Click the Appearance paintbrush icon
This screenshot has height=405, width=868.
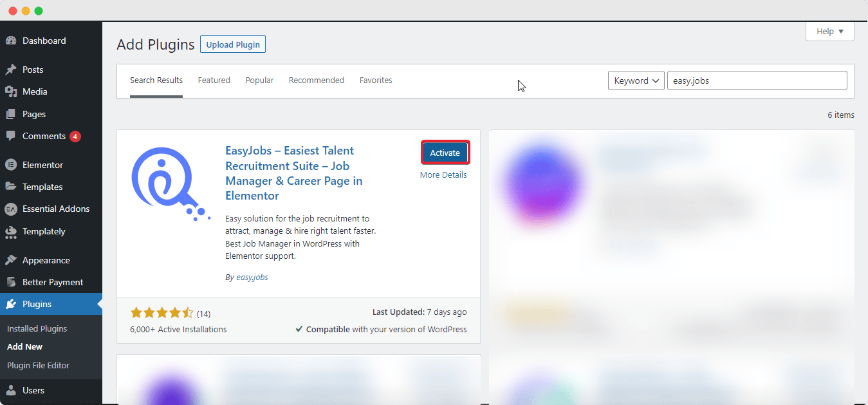click(x=11, y=260)
